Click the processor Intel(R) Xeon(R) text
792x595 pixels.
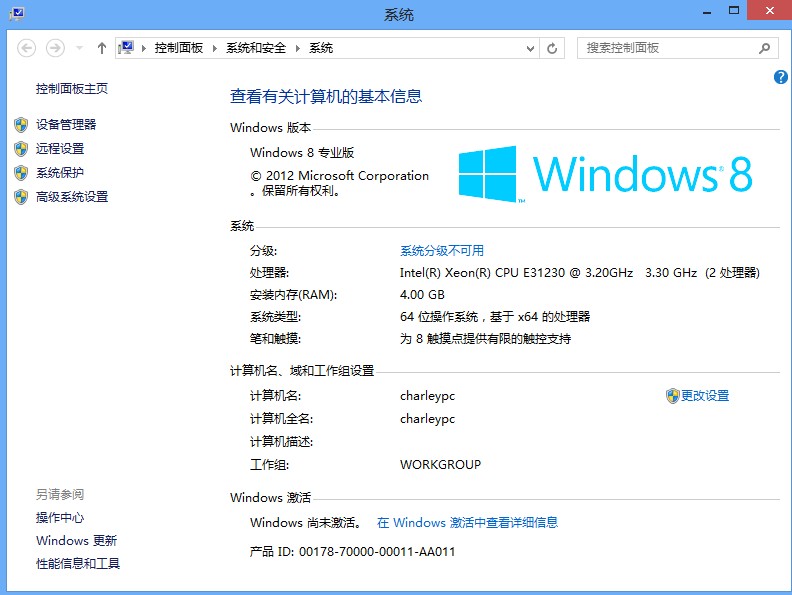579,273
